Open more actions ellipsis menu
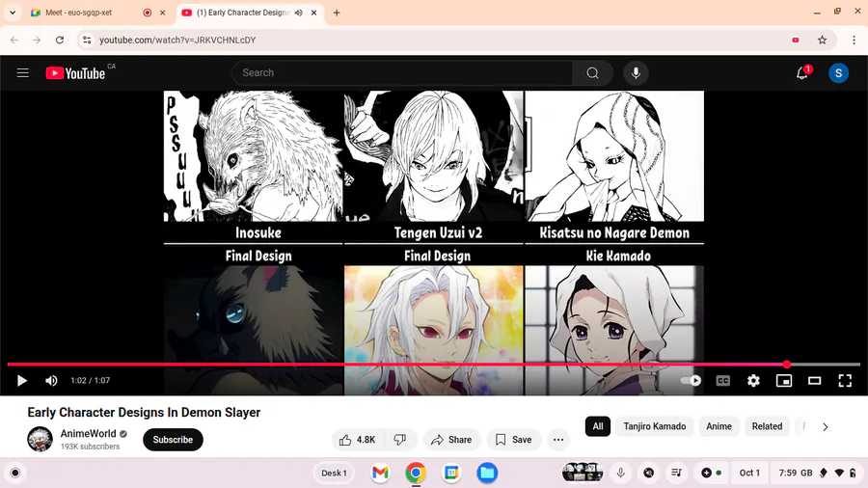The width and height of the screenshot is (868, 488). point(558,440)
